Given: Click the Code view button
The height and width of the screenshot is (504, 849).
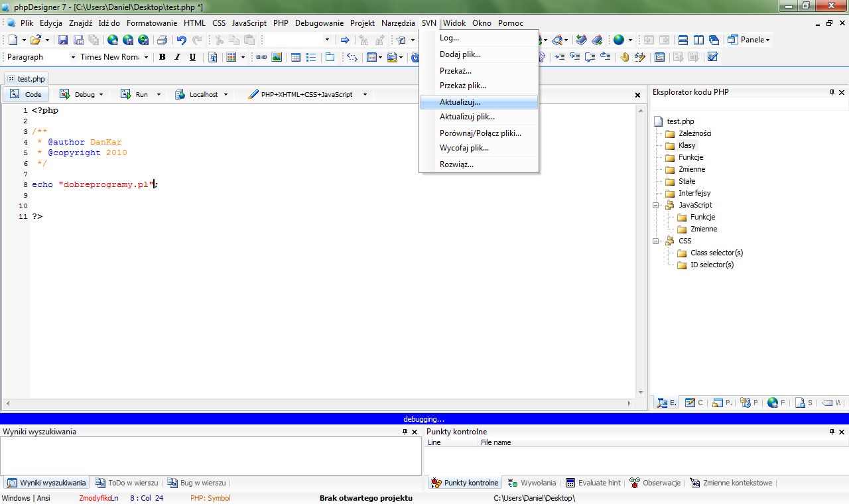Looking at the screenshot, I should pos(26,95).
